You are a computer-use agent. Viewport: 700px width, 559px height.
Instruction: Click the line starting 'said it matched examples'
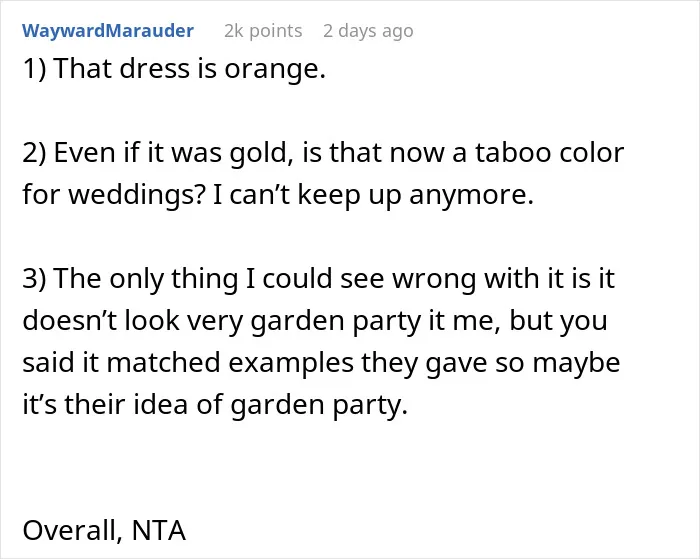click(x=321, y=363)
